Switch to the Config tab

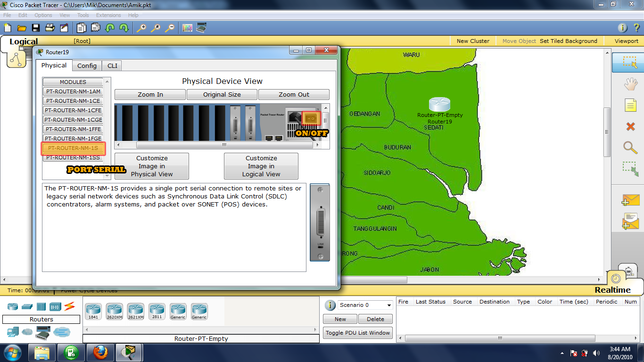tap(87, 66)
